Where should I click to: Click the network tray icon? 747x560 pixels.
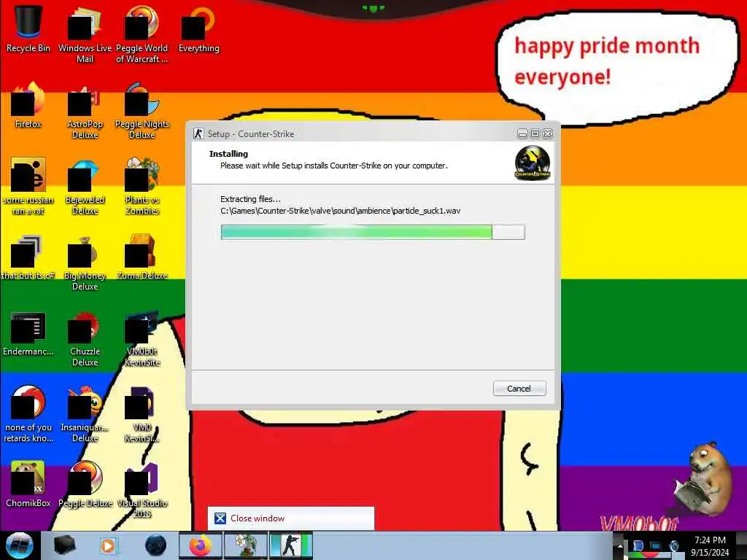(x=656, y=546)
